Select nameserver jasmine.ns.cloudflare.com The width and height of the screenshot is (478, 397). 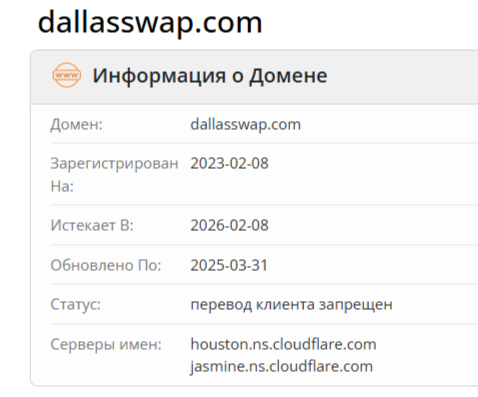click(x=281, y=366)
